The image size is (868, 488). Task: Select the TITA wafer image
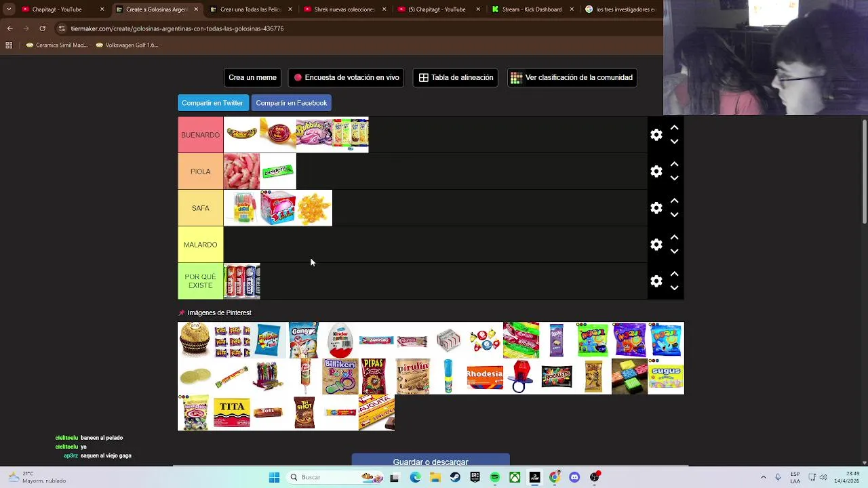pos(231,413)
